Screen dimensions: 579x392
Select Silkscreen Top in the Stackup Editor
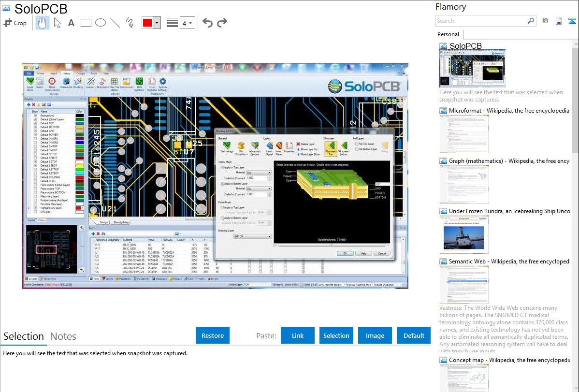331,148
